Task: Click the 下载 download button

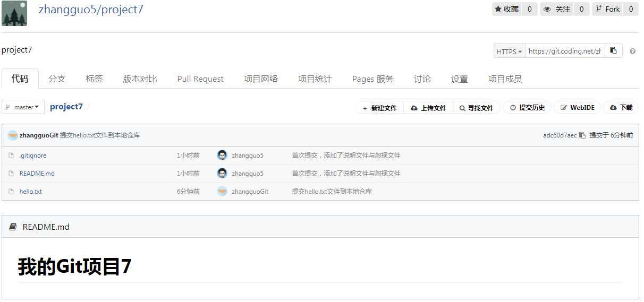Action: coord(621,108)
